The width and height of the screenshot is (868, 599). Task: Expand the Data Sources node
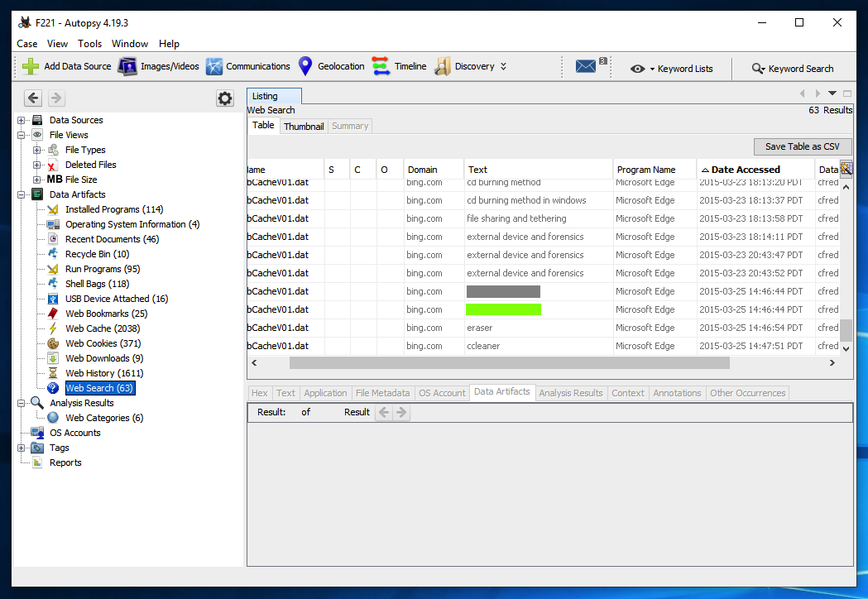click(x=21, y=120)
